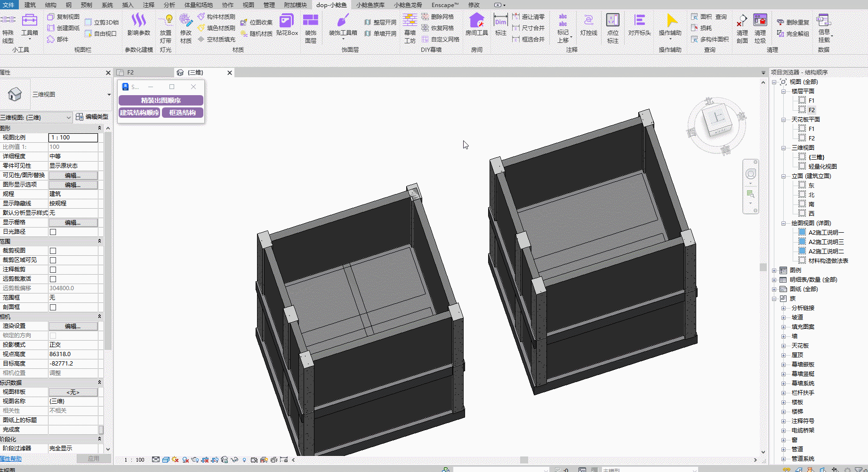Click the 精装出图顺序 button
This screenshot has width=868, height=472.
[x=161, y=100]
